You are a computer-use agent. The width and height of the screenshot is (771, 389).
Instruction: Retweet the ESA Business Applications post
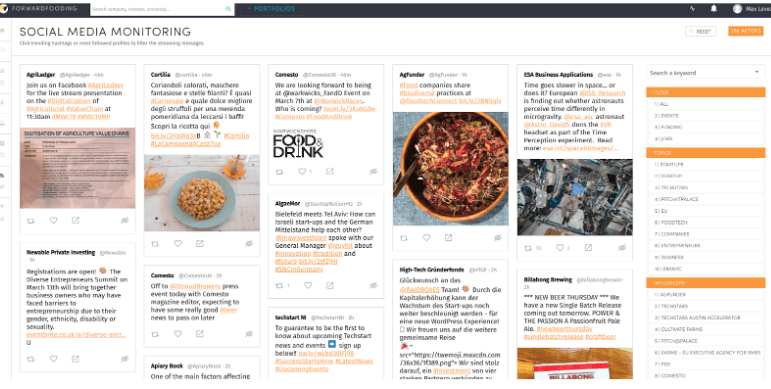click(529, 248)
